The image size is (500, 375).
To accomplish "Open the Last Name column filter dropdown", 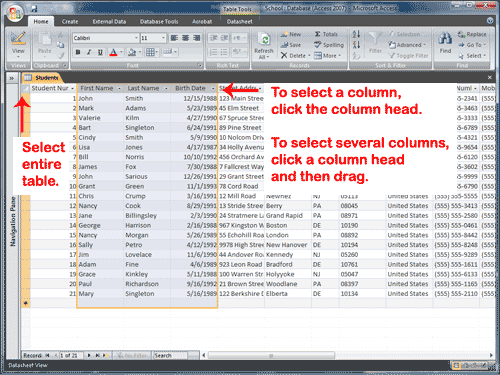I will pos(166,88).
